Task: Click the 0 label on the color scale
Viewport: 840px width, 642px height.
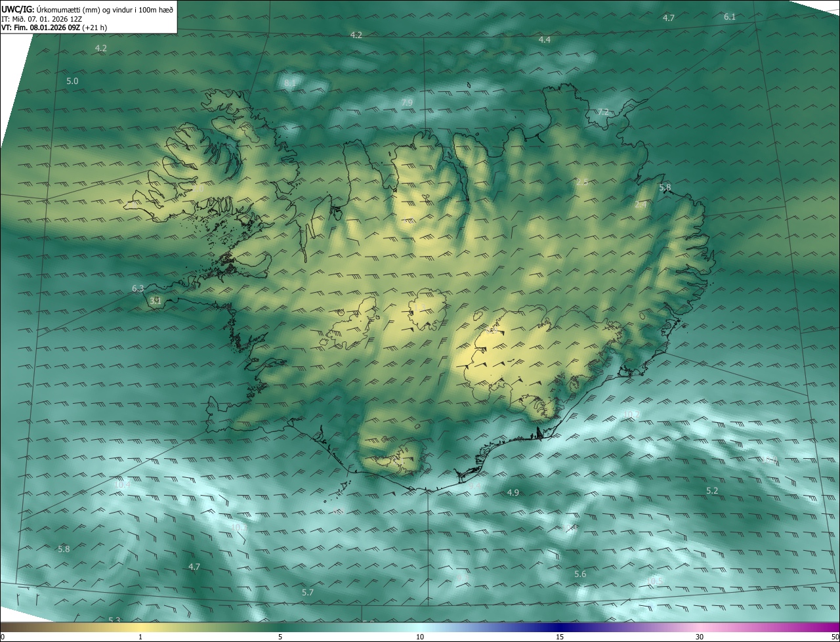Action: [x=3, y=637]
